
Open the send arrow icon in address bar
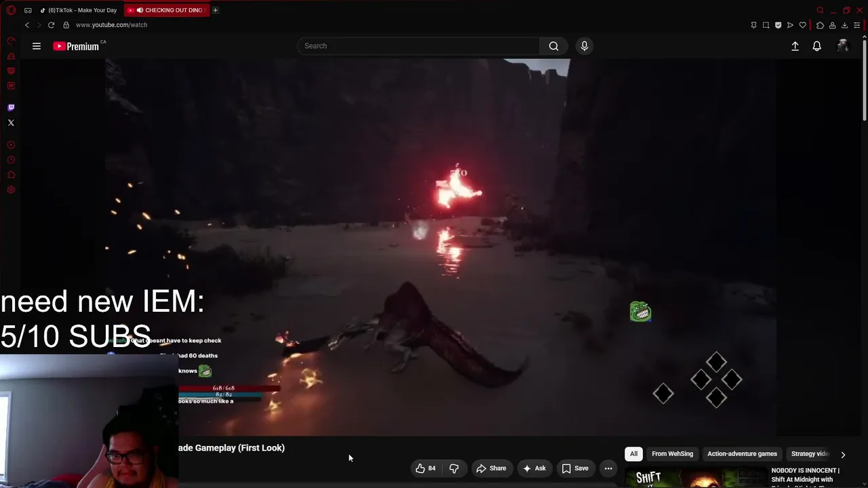(x=790, y=25)
